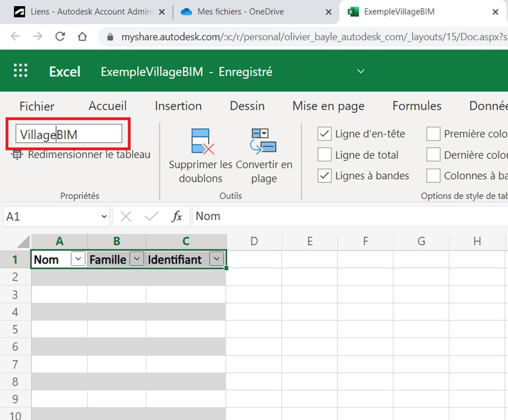
Task: Close the ExempleVillageBIM browser tab
Action: tap(495, 12)
